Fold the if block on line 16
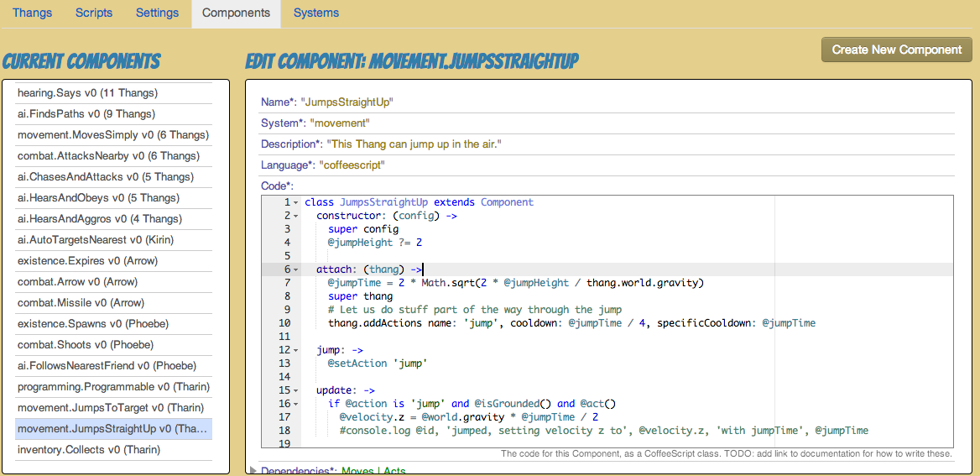Screen dimensions: 980x476 (295, 404)
